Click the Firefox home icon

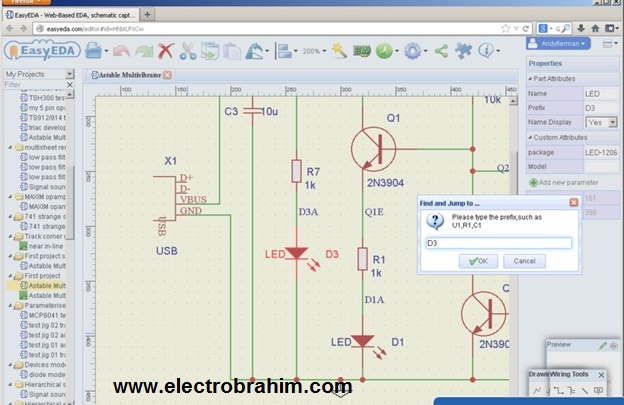(595, 28)
